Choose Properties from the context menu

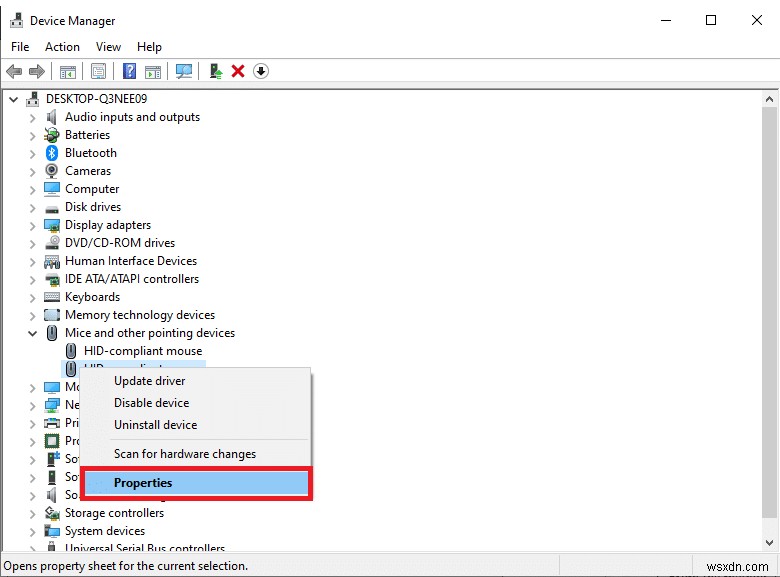pos(195,483)
